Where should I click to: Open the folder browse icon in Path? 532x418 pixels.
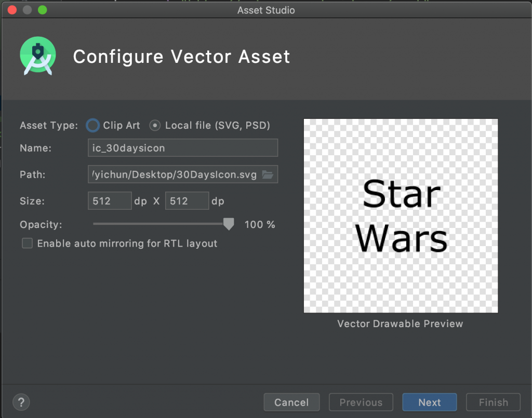(268, 174)
